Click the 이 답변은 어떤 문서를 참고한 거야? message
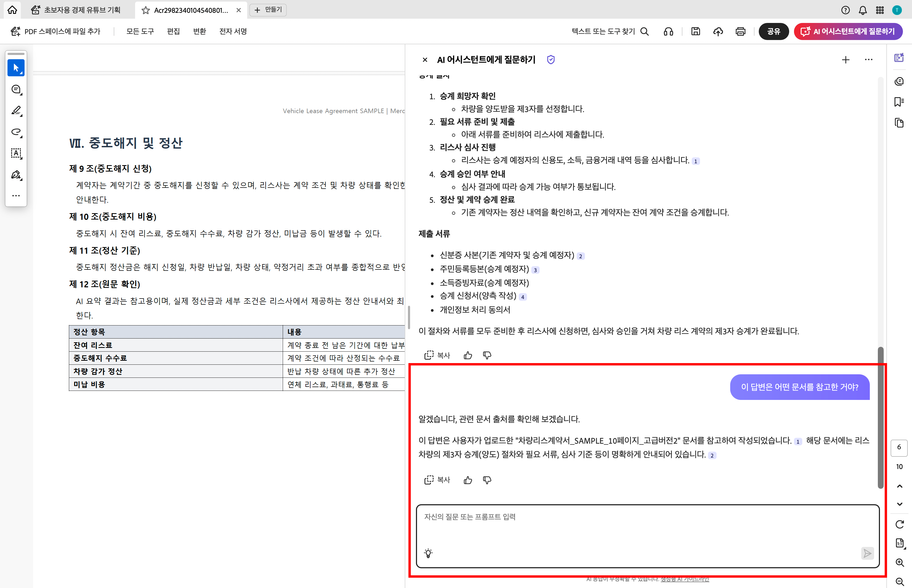 tap(800, 387)
